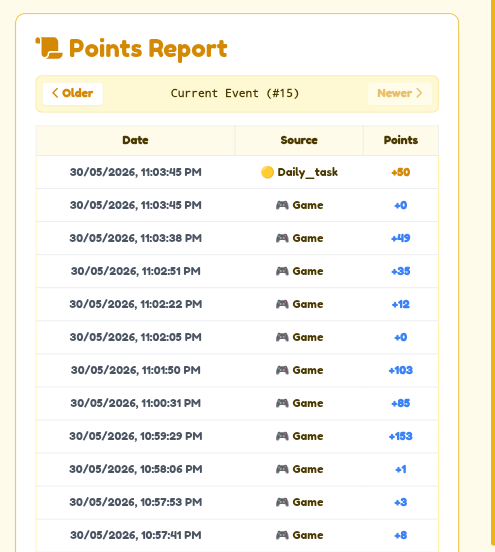Click the +85 points value
Viewport: 495px width, 552px height.
point(401,403)
